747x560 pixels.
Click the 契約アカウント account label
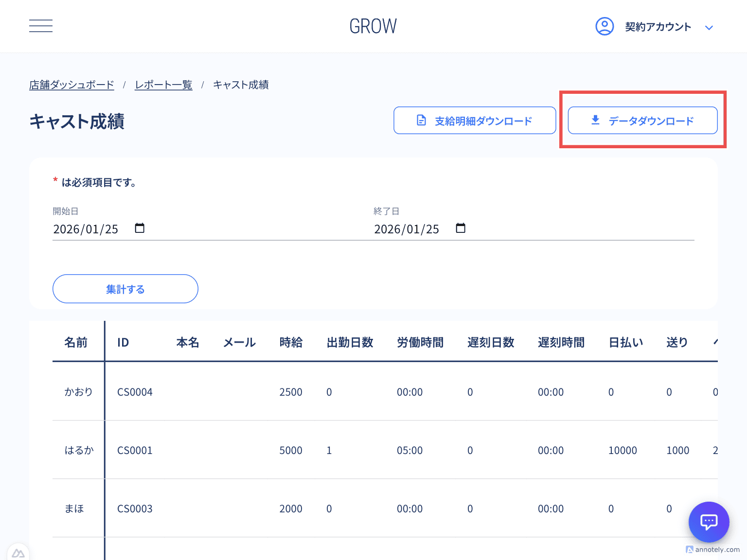pyautogui.click(x=658, y=27)
